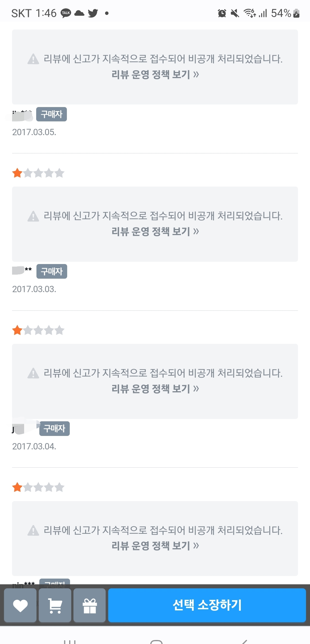The height and width of the screenshot is (644, 310).
Task: Tap 구매자 badge above 2017.03.04 date
Action: (x=55, y=428)
